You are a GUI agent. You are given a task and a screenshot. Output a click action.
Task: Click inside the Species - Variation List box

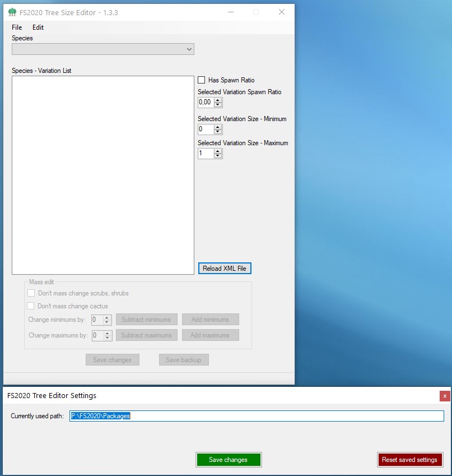103,174
